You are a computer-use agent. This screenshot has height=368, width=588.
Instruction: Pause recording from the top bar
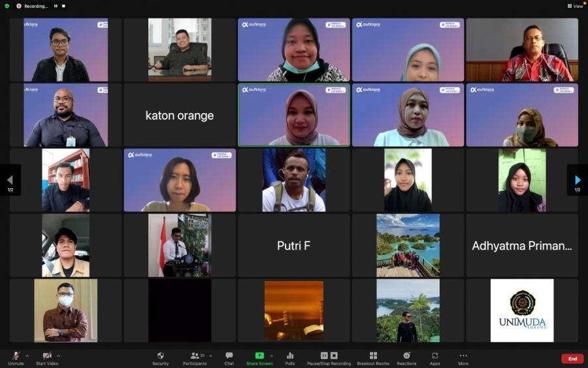point(56,6)
